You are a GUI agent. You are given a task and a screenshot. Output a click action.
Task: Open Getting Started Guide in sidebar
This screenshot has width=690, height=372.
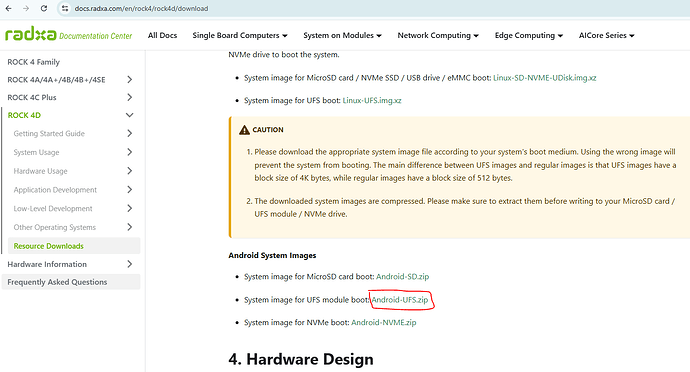(49, 133)
